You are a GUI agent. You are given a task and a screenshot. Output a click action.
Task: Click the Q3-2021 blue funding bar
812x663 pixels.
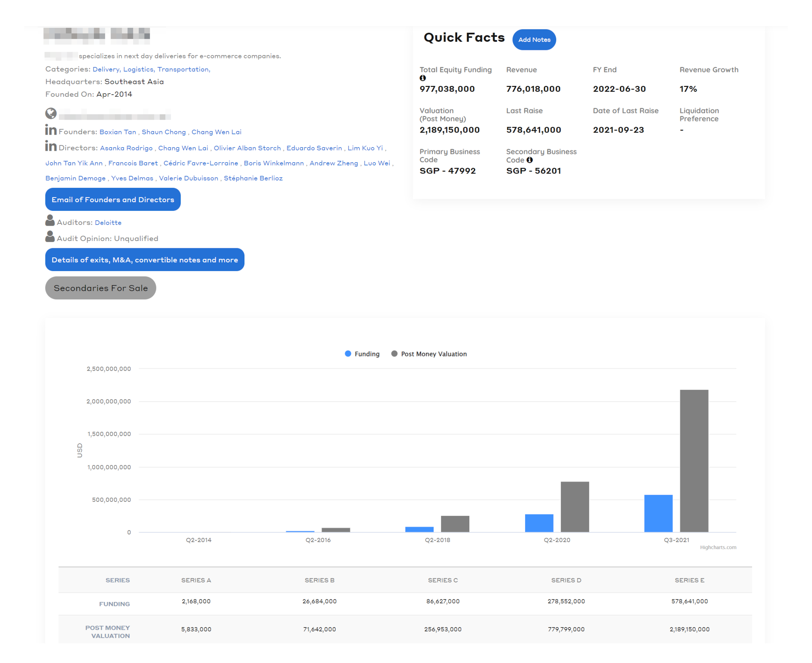coord(659,514)
